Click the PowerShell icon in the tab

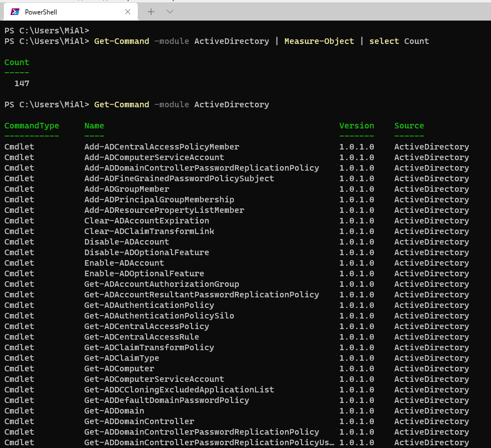pyautogui.click(x=15, y=12)
